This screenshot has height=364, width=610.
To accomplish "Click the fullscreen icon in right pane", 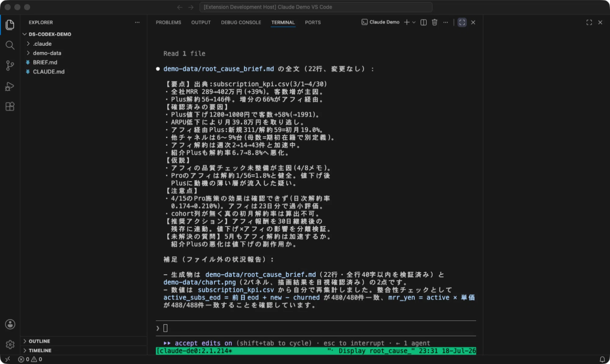I will click(589, 22).
